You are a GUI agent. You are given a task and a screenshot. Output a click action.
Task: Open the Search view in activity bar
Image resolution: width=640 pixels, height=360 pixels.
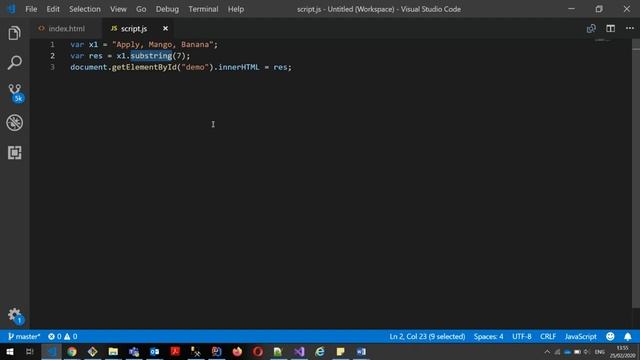(x=15, y=62)
